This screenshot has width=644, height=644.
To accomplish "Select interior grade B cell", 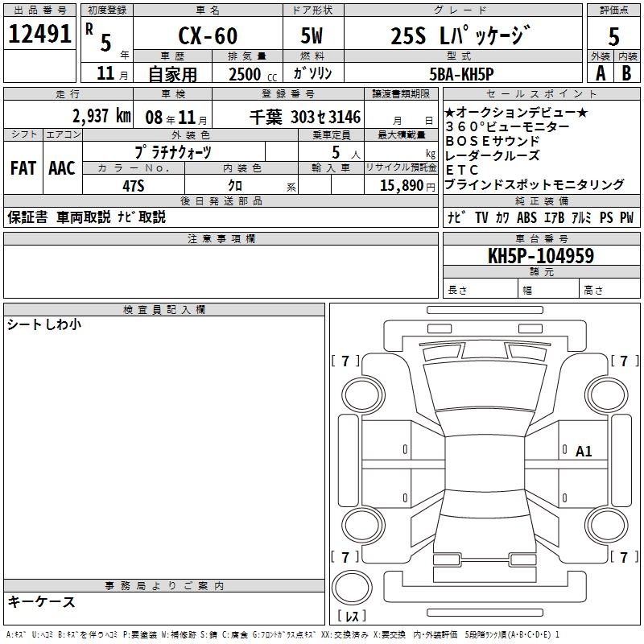I will tap(626, 72).
